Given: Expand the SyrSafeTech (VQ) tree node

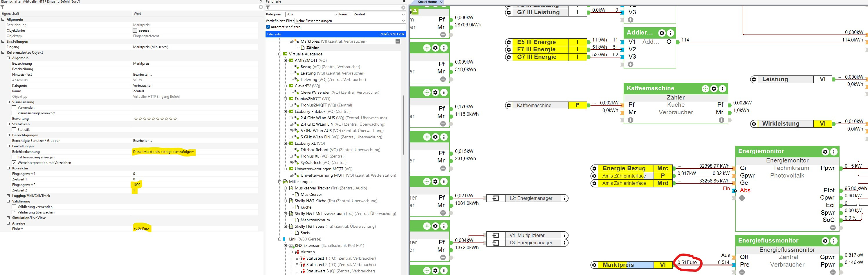Looking at the screenshot, I should coord(291,162).
